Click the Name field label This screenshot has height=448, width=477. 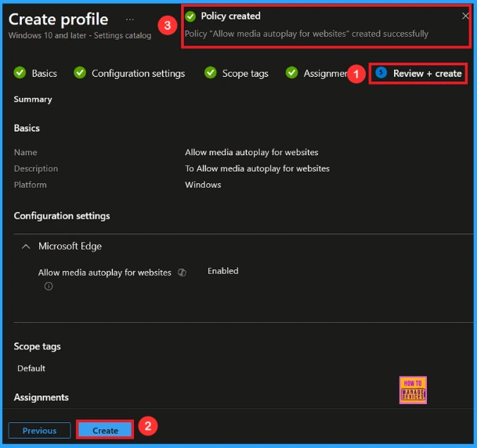point(26,152)
